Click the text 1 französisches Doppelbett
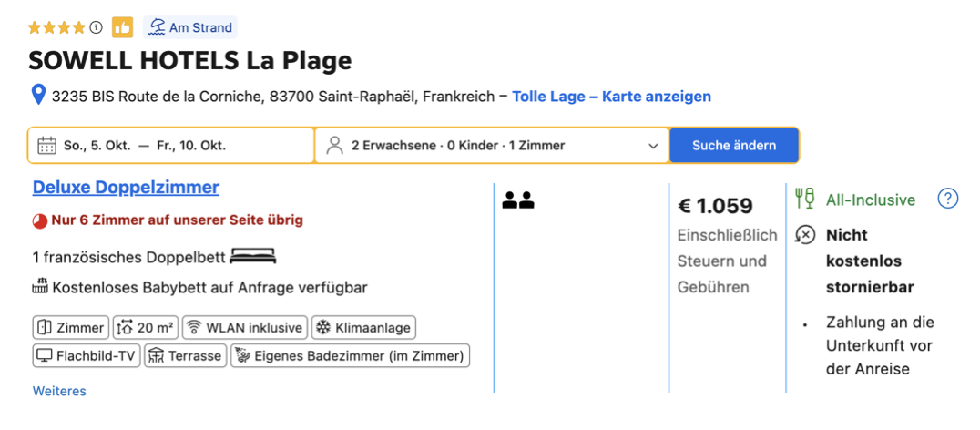Viewport: 980px width, 430px height. point(129,257)
